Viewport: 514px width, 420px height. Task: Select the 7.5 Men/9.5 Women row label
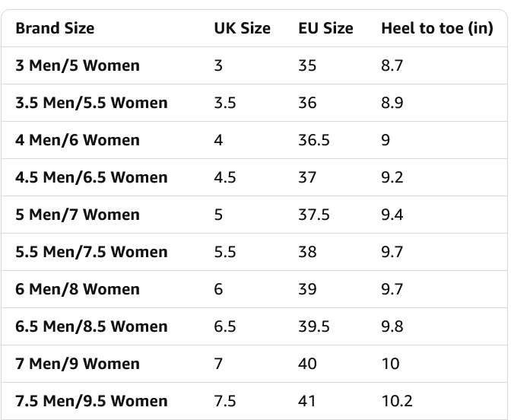tap(91, 401)
